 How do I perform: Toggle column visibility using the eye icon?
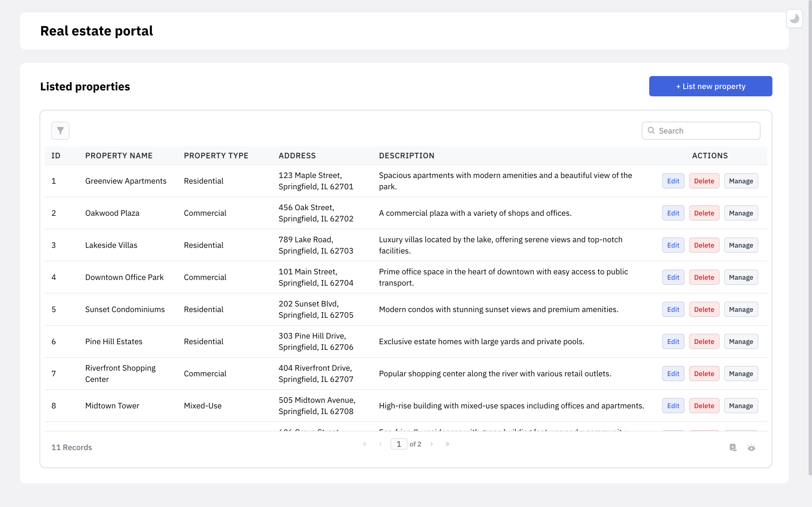pos(751,447)
